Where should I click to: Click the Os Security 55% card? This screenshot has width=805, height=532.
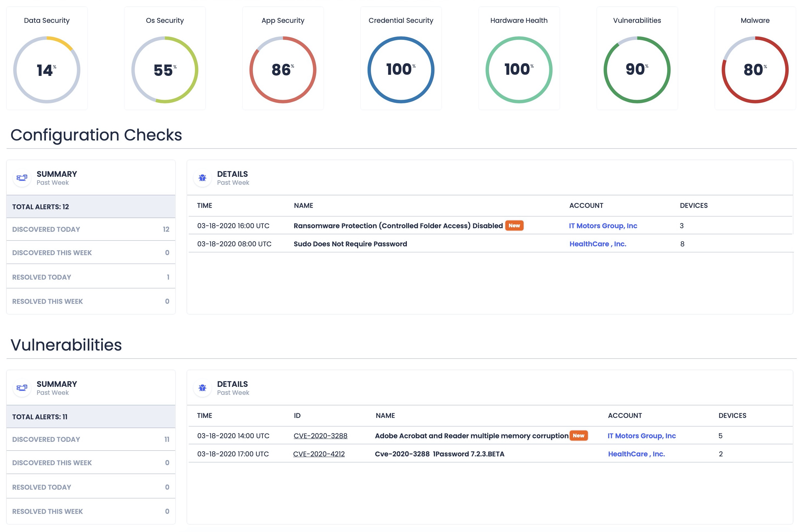(x=165, y=58)
